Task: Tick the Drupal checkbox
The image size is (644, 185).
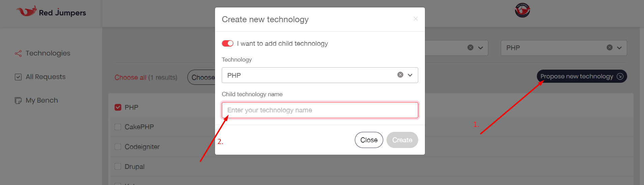Action: 118,166
